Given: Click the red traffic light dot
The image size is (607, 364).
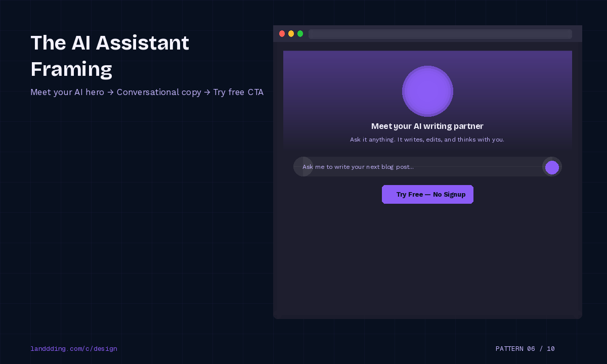Looking at the screenshot, I should (x=282, y=33).
